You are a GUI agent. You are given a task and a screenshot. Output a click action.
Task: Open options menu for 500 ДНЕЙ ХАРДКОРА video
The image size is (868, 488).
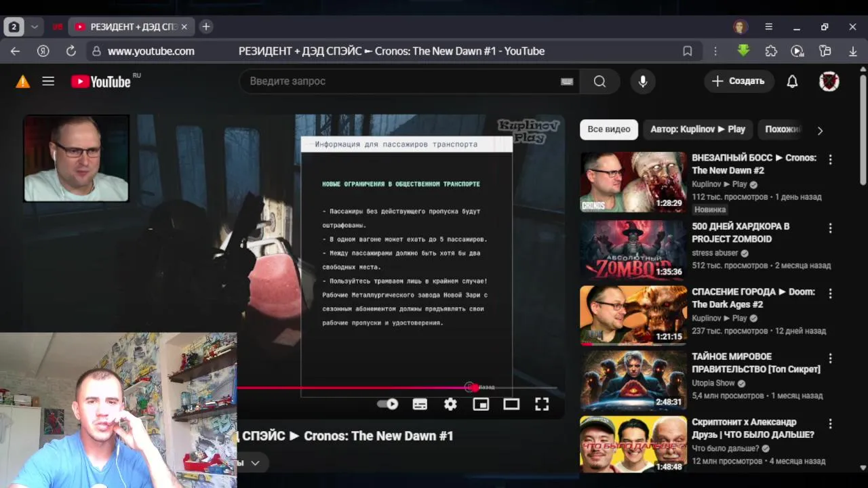[830, 228]
